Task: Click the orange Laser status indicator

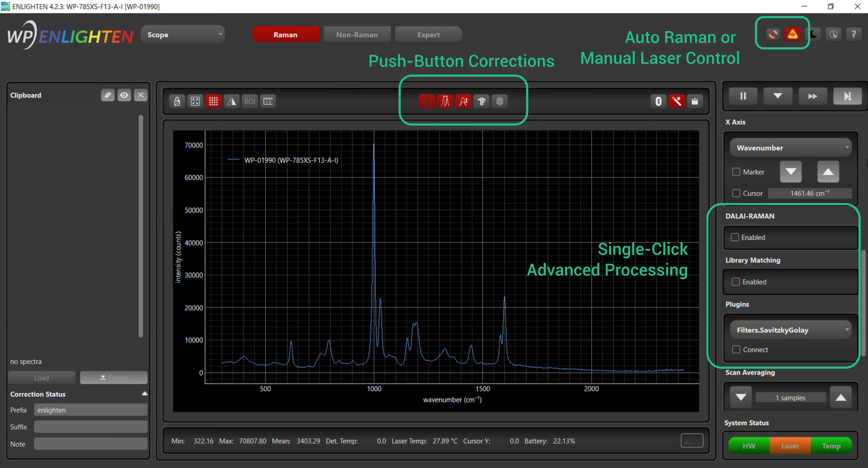Action: [x=790, y=446]
